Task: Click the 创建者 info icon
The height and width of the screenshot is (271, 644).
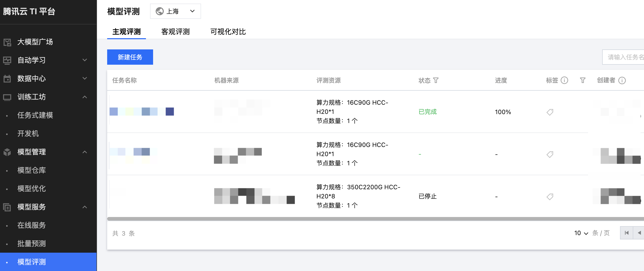Action: click(622, 80)
